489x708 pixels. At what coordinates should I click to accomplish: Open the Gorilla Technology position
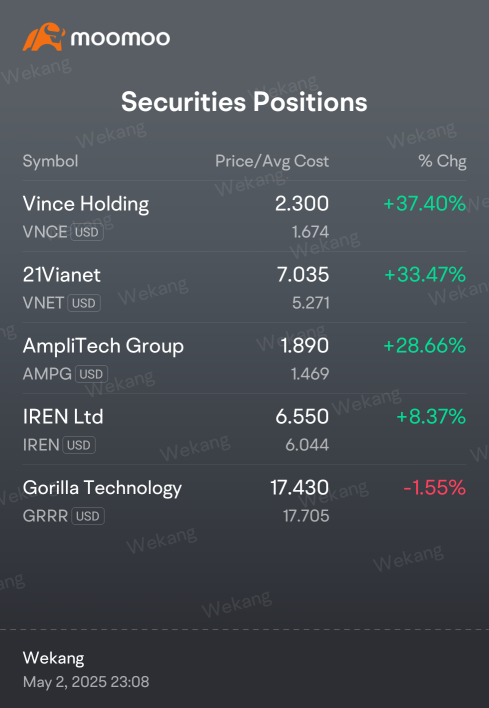tap(244, 500)
